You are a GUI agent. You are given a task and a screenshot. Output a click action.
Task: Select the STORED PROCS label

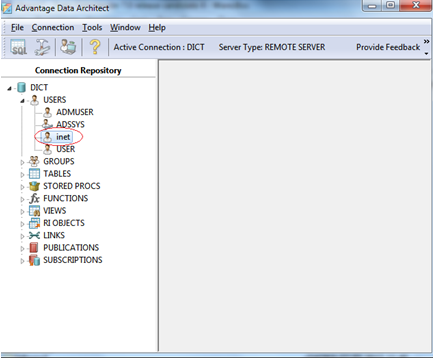click(x=72, y=186)
